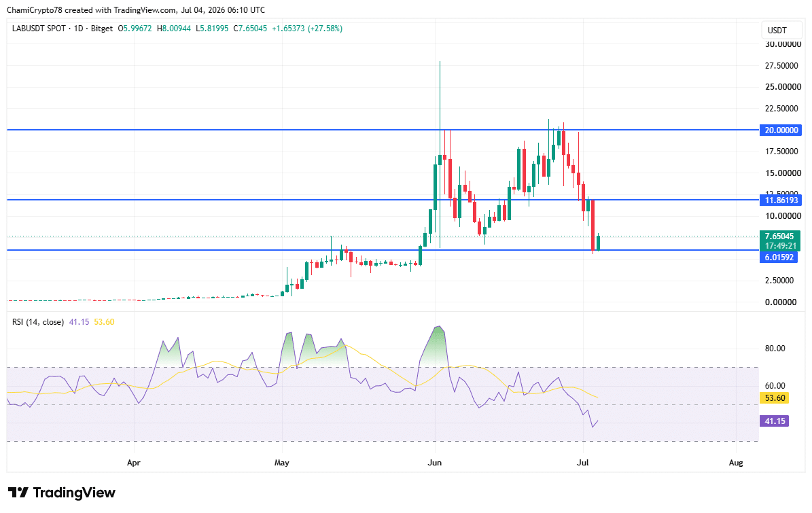
Task: Click the TradingView logo icon
Action: tap(18, 493)
